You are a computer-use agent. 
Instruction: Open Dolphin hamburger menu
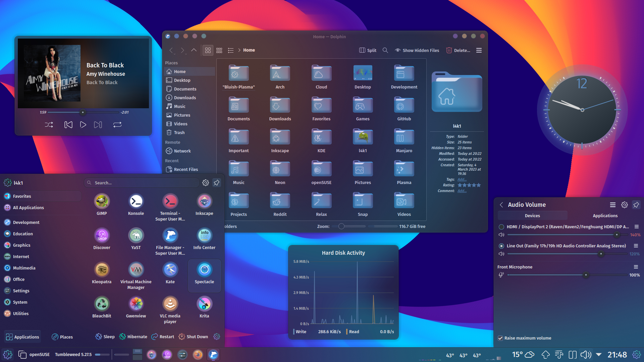click(x=479, y=50)
